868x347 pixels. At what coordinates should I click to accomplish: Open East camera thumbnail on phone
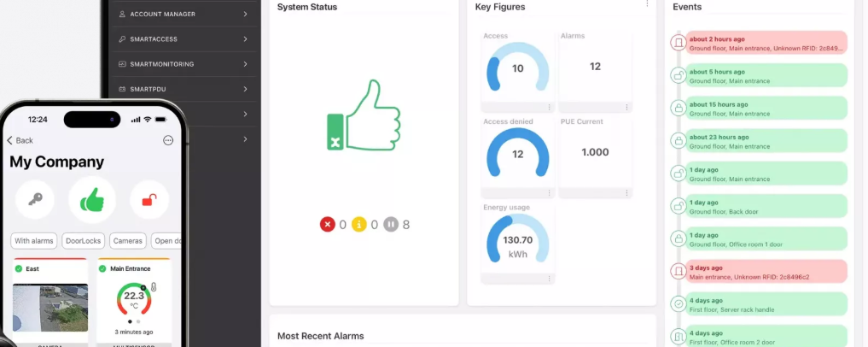click(x=50, y=308)
